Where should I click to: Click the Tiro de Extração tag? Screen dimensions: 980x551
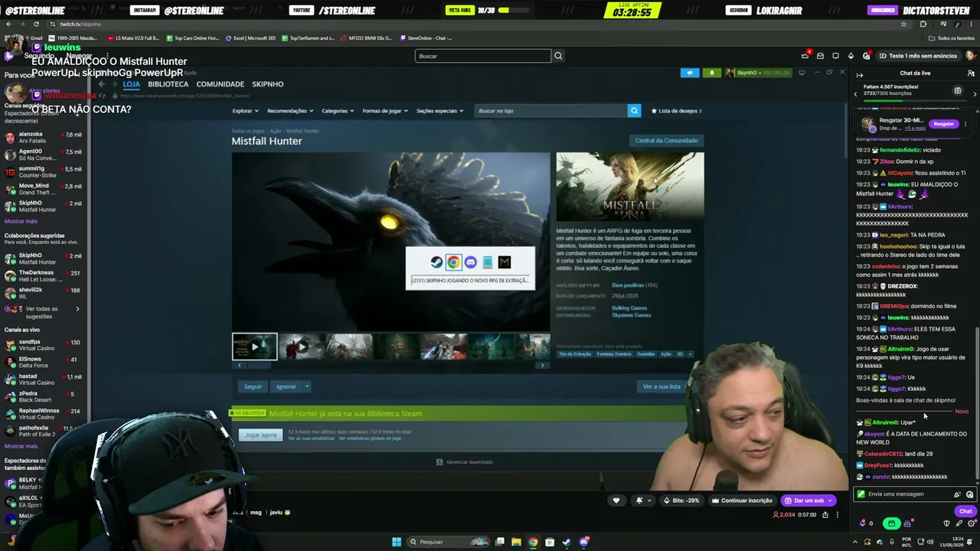(575, 354)
